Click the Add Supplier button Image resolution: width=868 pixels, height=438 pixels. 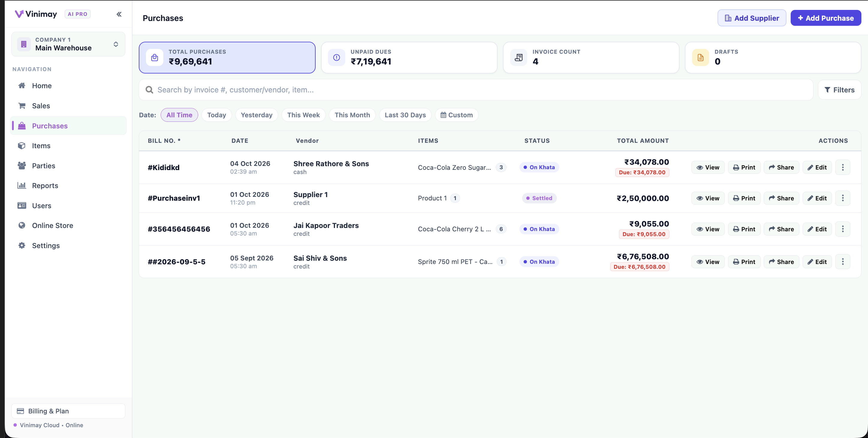tap(752, 18)
